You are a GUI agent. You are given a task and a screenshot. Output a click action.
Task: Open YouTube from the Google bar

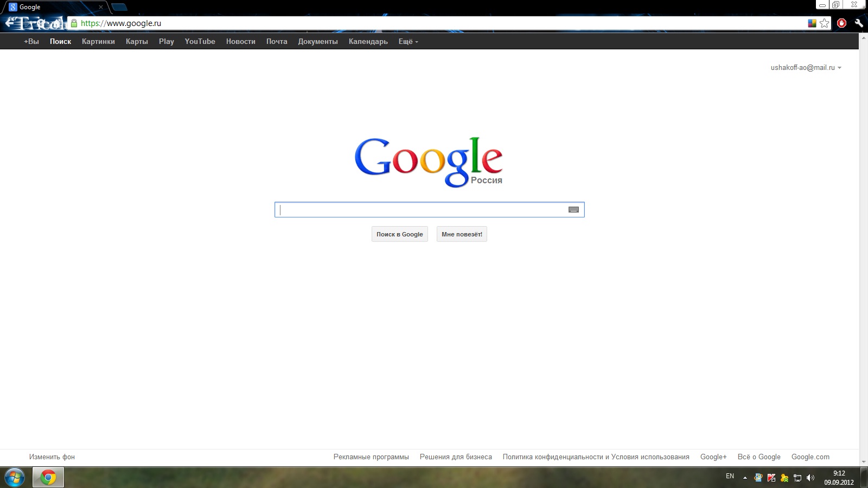200,41
